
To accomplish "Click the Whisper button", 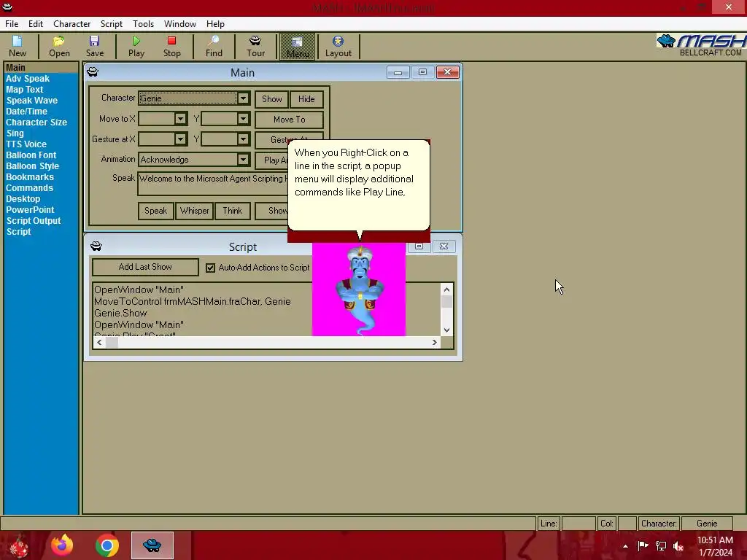I will click(x=194, y=211).
